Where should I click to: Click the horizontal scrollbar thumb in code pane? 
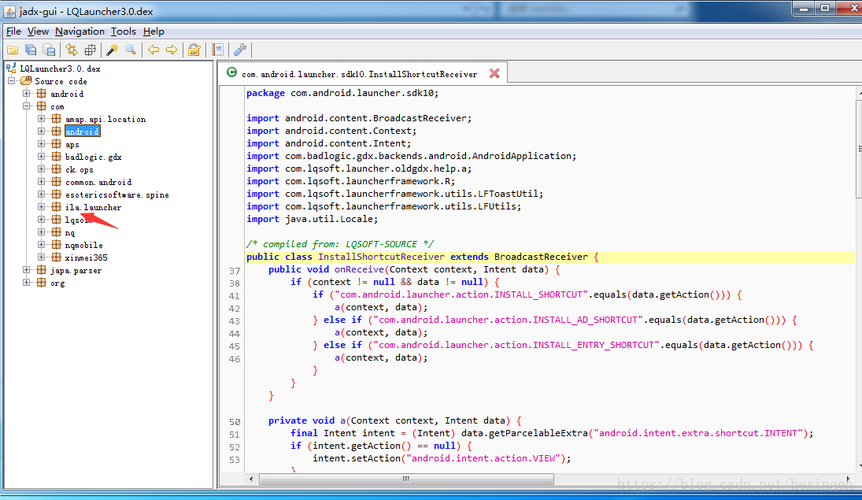click(406, 479)
